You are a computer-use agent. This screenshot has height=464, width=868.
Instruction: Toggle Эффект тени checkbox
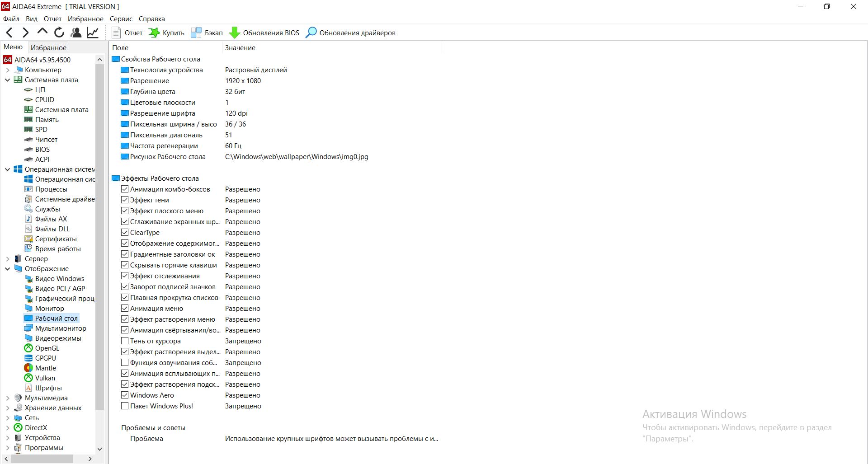coord(125,200)
